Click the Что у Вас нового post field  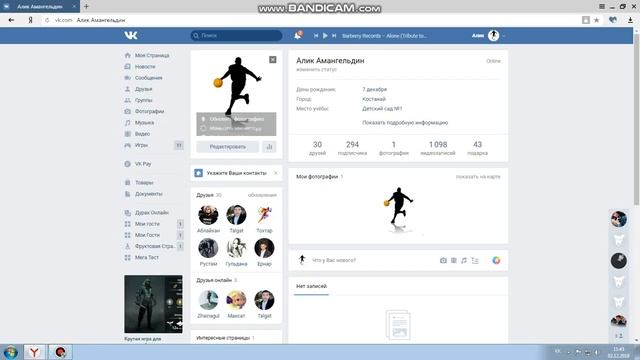tap(373, 260)
